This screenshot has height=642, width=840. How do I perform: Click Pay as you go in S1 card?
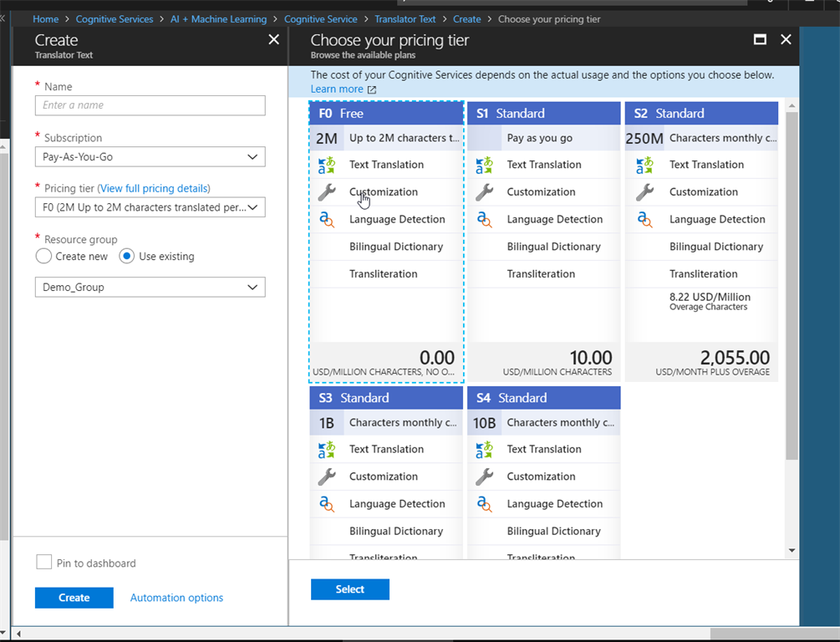pos(539,138)
